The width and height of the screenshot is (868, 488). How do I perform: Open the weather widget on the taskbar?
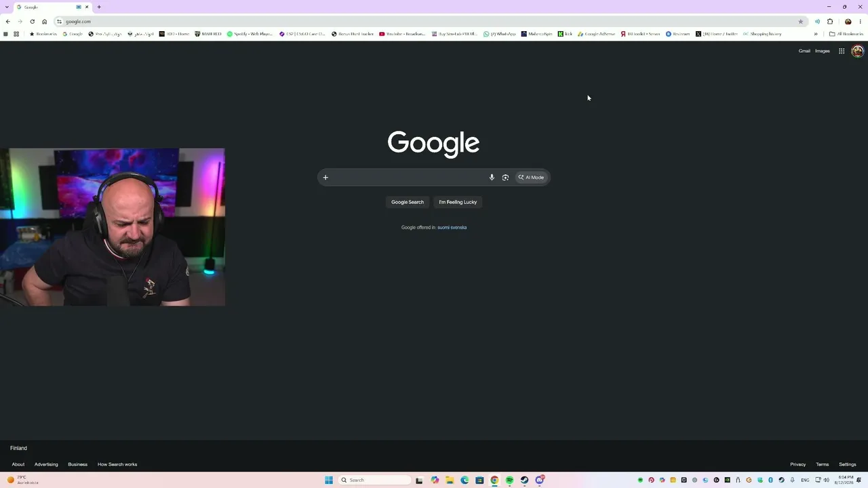tap(23, 480)
